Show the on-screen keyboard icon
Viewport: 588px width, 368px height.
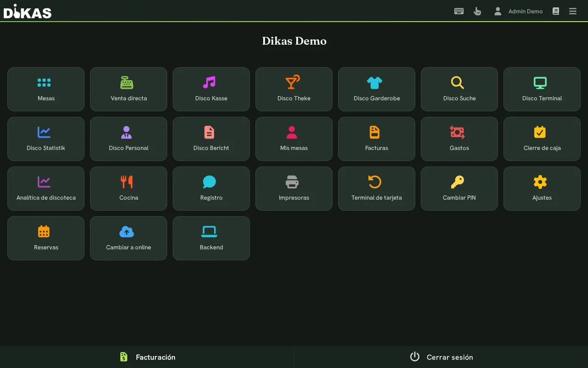459,11
